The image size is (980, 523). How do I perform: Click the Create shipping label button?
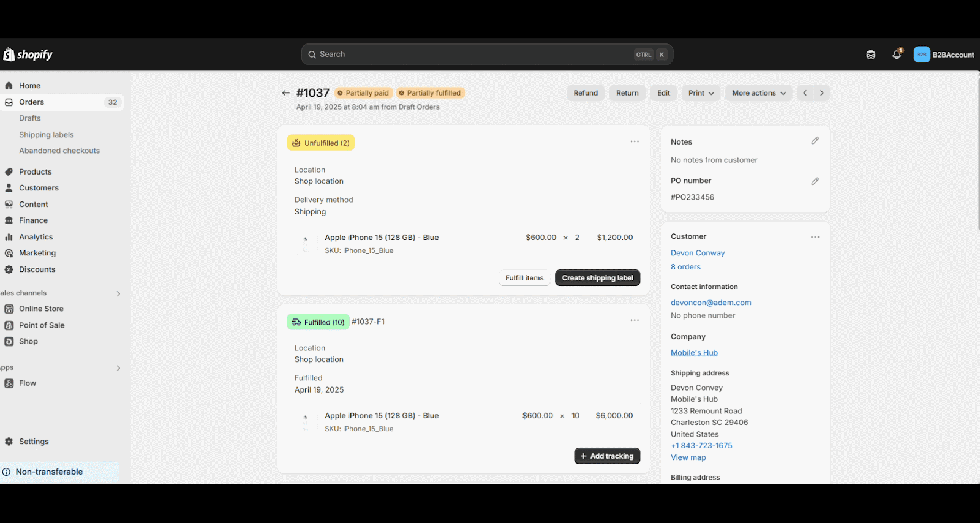[597, 278]
